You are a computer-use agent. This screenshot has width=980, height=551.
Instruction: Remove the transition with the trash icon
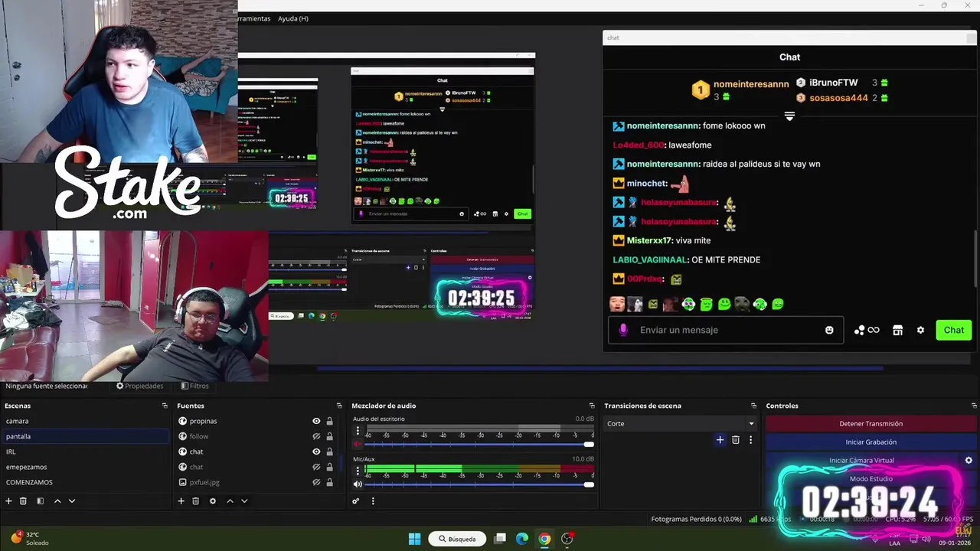[x=736, y=440]
